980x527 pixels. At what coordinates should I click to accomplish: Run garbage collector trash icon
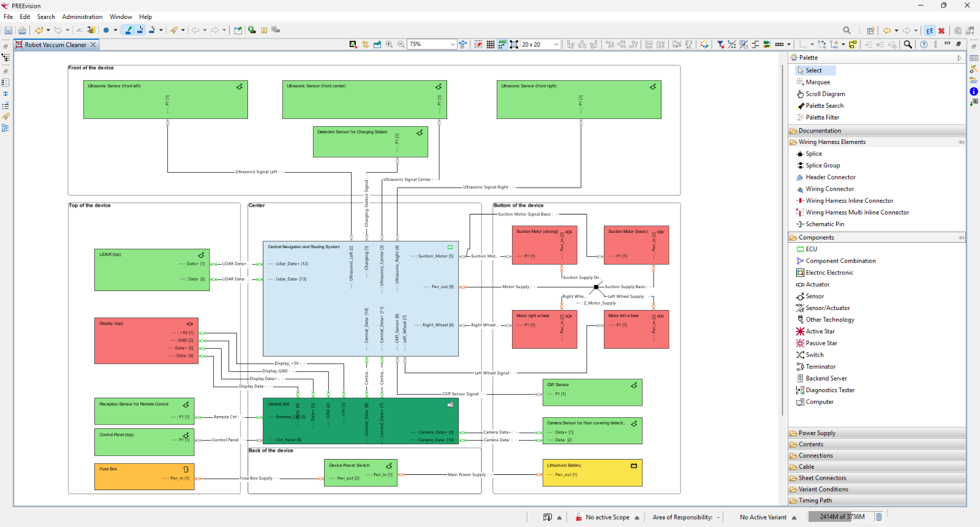(879, 517)
